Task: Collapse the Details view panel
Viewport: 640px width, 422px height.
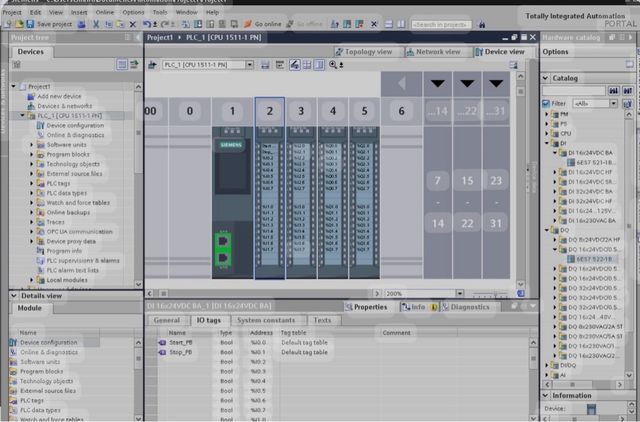Action: pos(14,296)
